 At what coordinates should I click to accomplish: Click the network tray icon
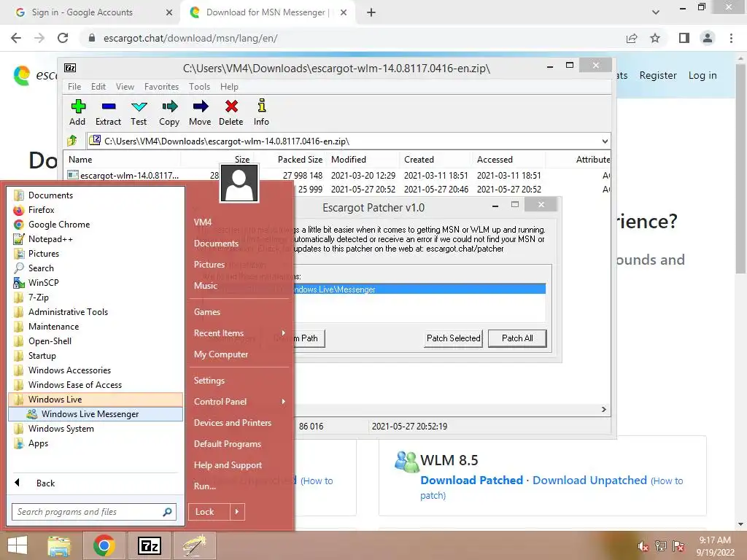tap(660, 546)
